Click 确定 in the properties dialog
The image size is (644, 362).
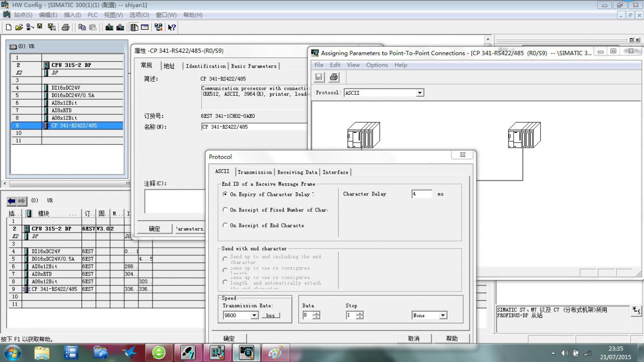click(154, 229)
